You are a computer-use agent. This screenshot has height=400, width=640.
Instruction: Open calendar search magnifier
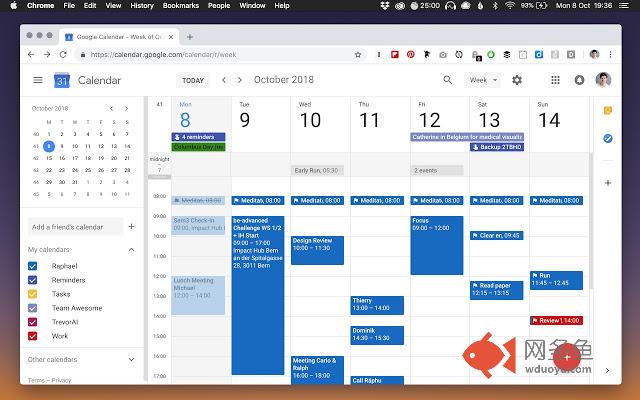[448, 80]
